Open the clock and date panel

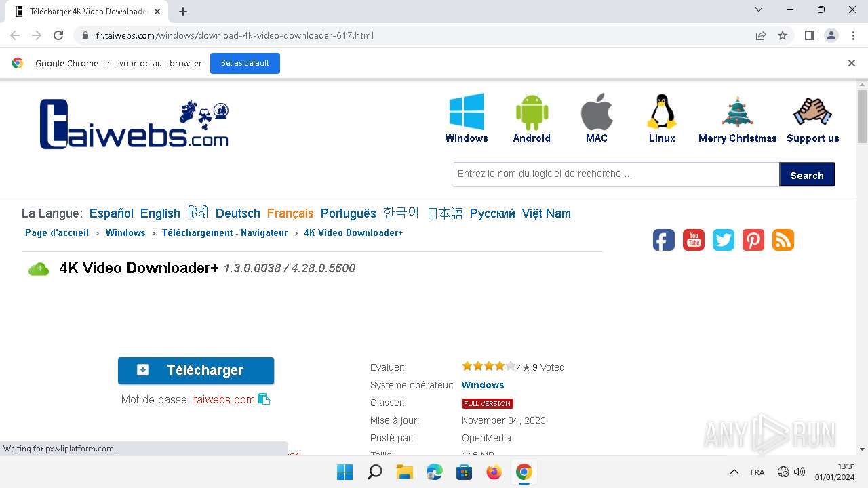835,472
